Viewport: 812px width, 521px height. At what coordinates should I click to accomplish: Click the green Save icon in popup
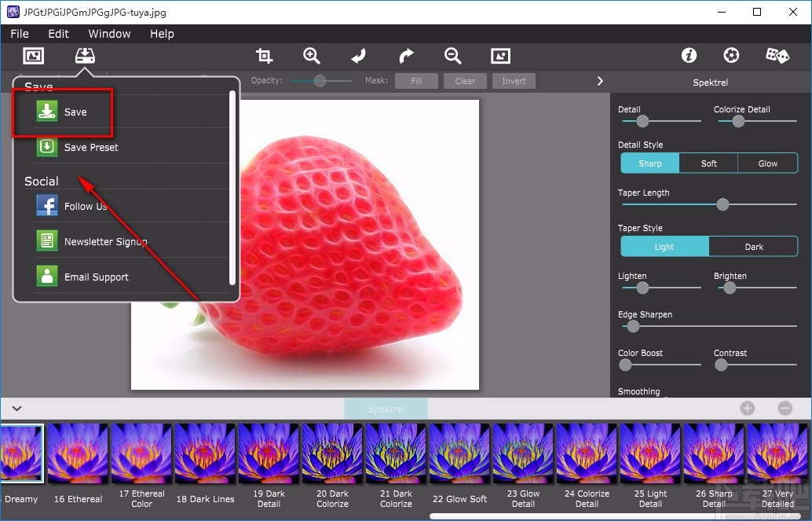[x=47, y=111]
